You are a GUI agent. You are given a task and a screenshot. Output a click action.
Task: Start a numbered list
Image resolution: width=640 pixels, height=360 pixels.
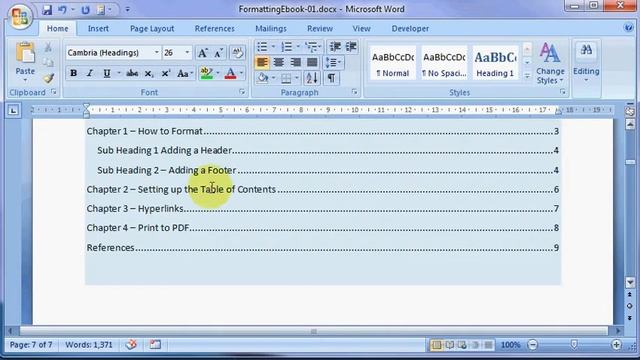pyautogui.click(x=287, y=47)
